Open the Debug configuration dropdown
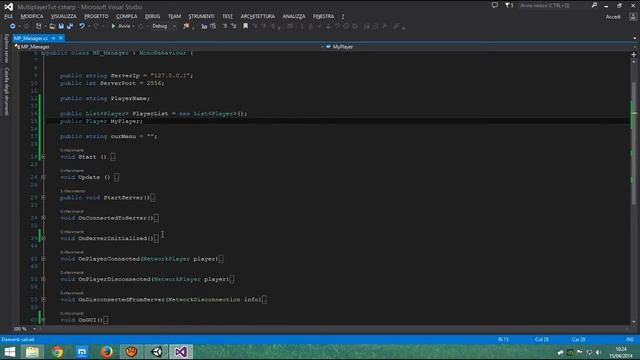Image resolution: width=640 pixels, height=360 pixels. (164, 26)
